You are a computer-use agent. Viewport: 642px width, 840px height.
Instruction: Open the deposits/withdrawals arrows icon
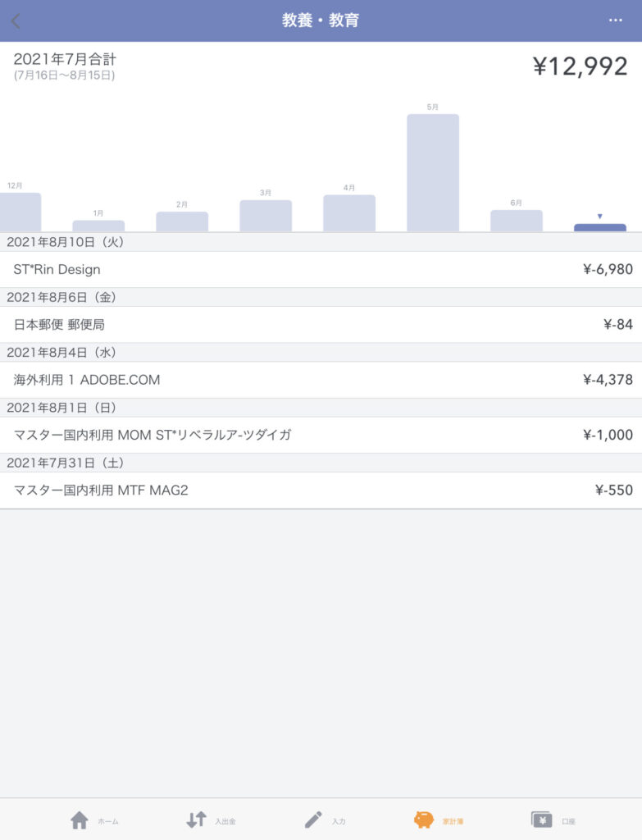point(196,820)
